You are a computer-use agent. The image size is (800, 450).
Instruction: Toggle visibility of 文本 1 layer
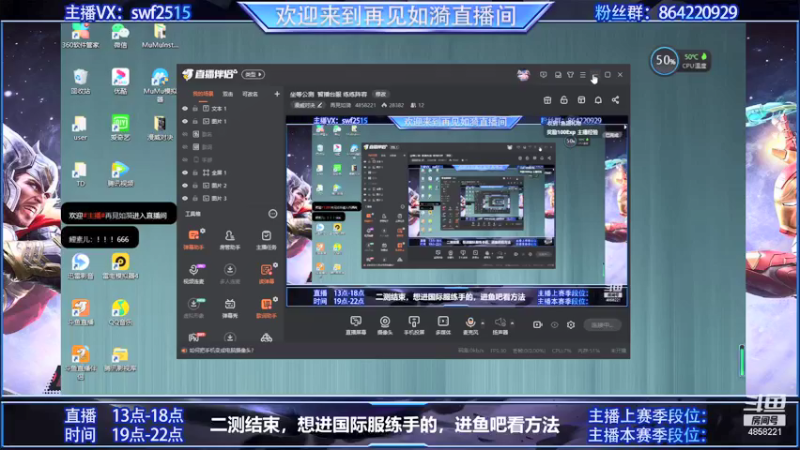click(185, 109)
